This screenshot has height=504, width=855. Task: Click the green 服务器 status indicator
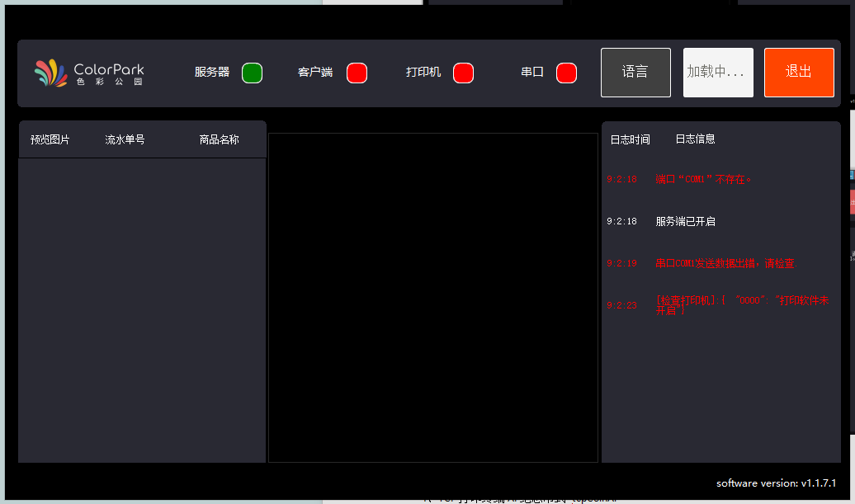[252, 73]
